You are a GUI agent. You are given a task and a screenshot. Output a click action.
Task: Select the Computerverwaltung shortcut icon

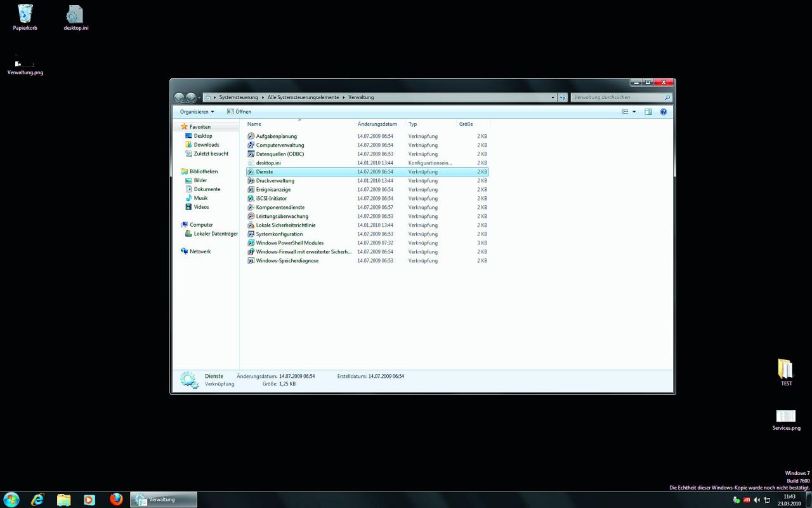coord(251,145)
